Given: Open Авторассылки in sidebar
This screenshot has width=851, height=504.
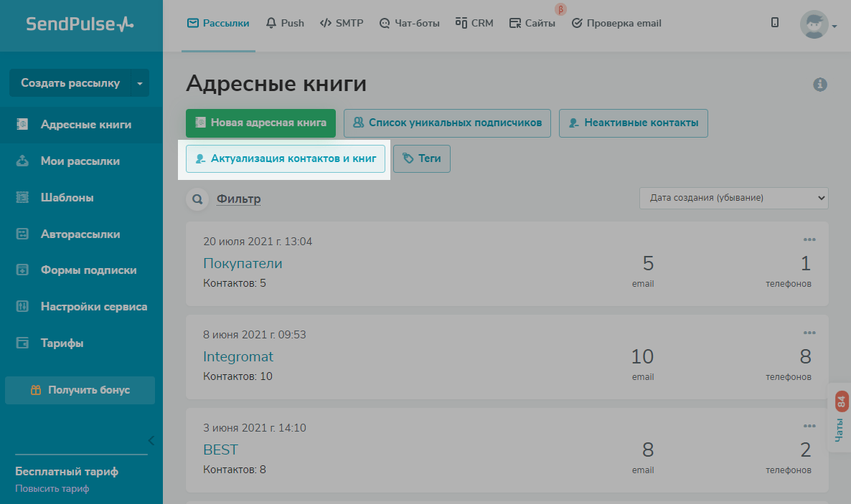Looking at the screenshot, I should pos(80,234).
